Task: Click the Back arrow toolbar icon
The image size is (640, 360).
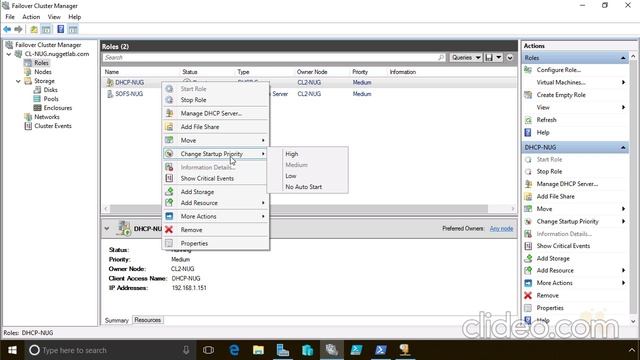Action: 7,29
